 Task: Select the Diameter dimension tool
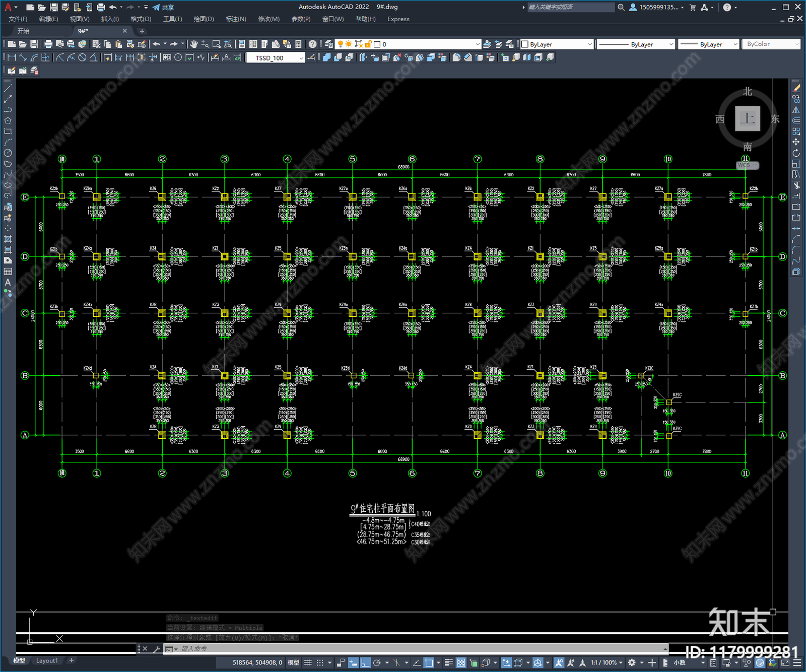click(82, 57)
